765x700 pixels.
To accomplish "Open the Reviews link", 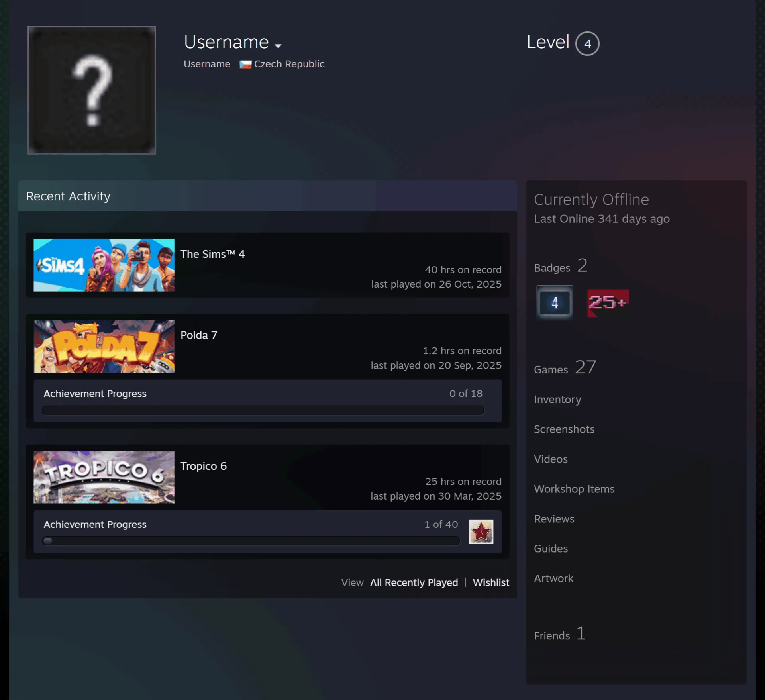I will [554, 519].
